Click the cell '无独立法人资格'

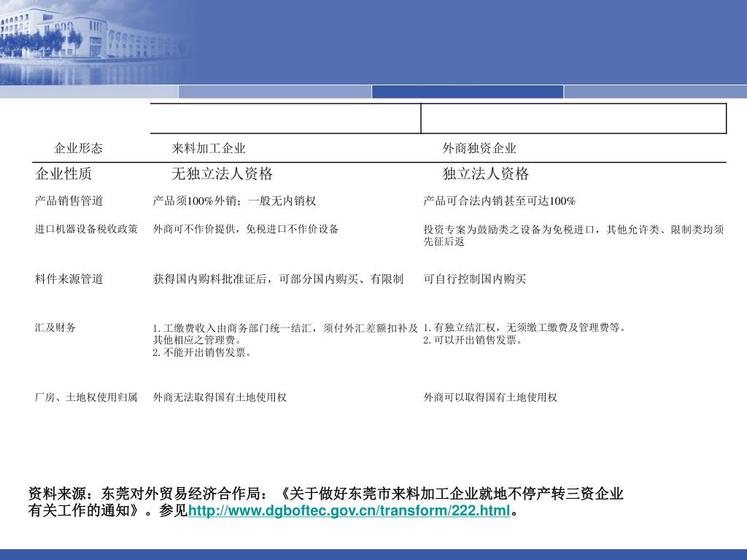(222, 174)
